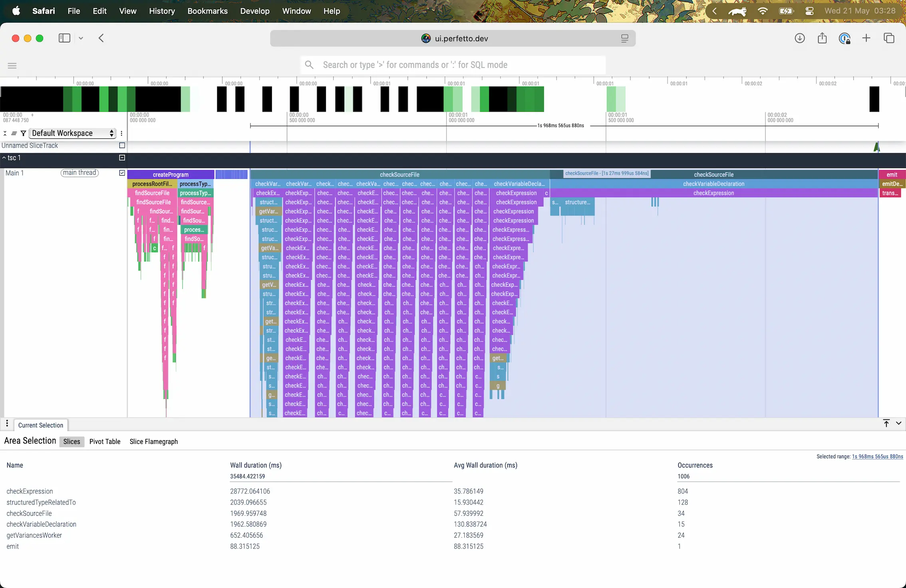Select the Slice Flamegraph button
The width and height of the screenshot is (906, 588).
(153, 441)
